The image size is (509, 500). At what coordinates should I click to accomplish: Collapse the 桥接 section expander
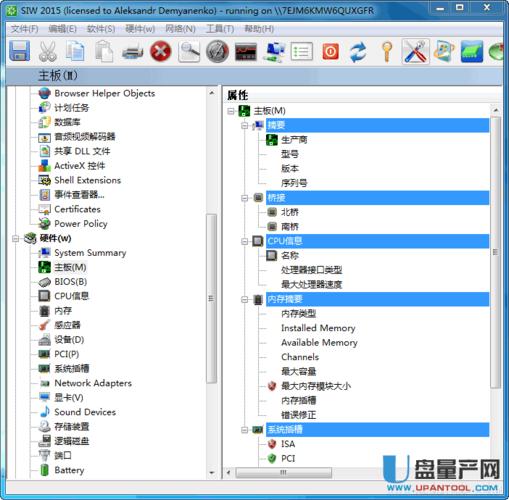[245, 198]
